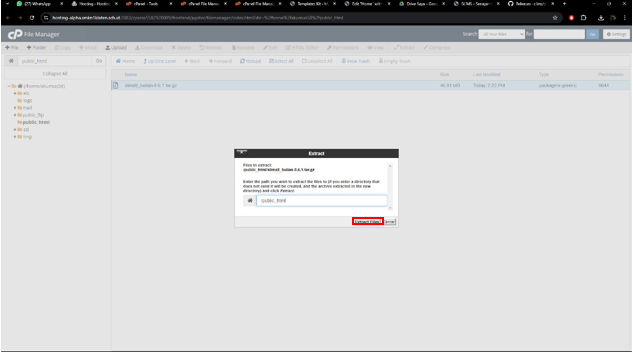Click Up One Level
This screenshot has width=633, height=360.
pyautogui.click(x=160, y=61)
